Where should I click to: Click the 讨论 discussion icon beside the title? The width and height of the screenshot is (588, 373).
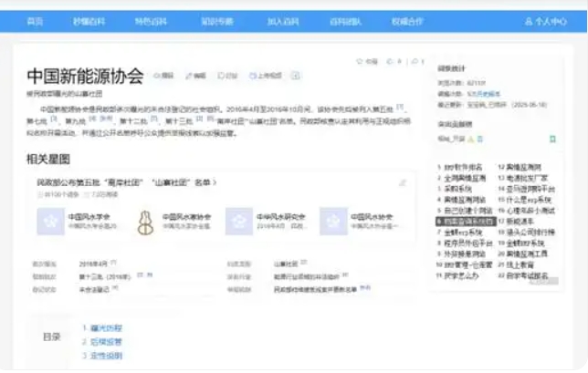(x=221, y=76)
